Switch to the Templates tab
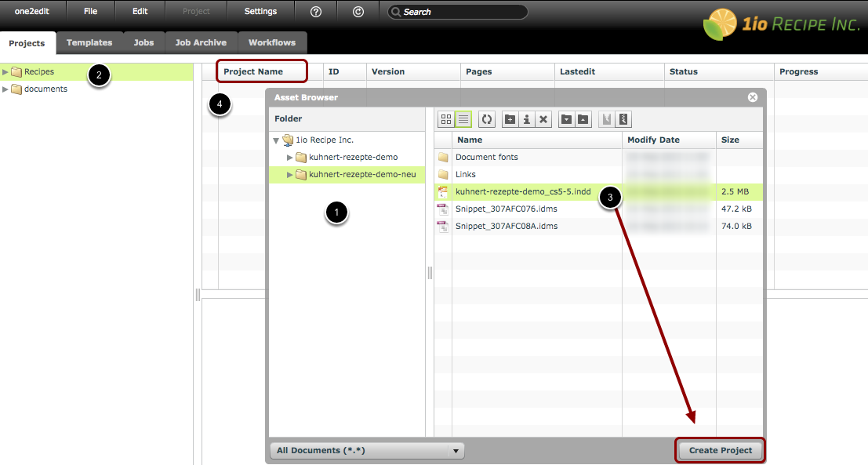Viewport: 868px width, 465px height. pyautogui.click(x=89, y=42)
